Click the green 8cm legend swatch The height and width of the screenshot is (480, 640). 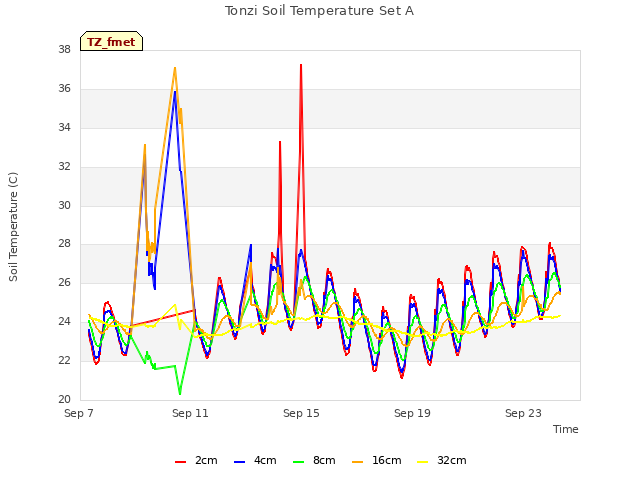[x=299, y=461]
